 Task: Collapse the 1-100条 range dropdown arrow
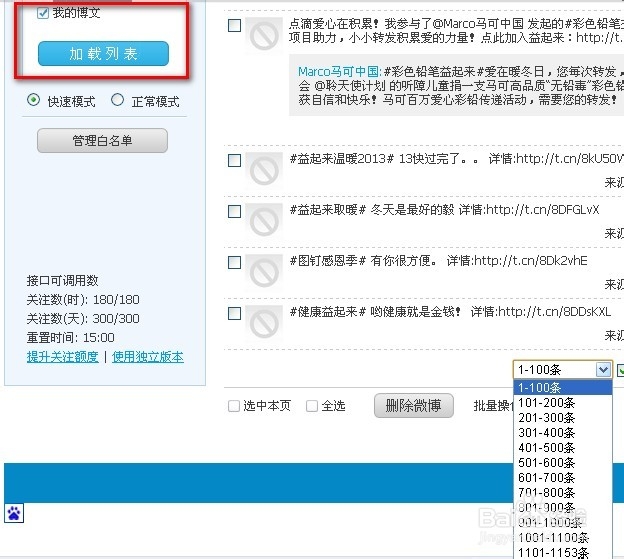[x=603, y=370]
